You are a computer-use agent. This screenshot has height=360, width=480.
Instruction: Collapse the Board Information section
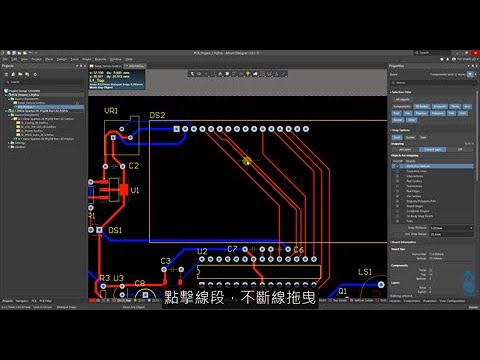click(x=391, y=242)
